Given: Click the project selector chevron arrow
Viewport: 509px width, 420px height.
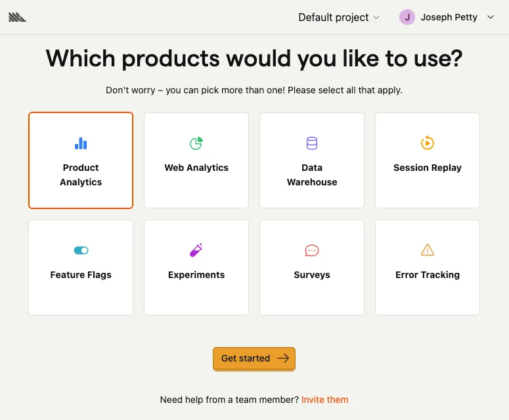Looking at the screenshot, I should 376,18.
